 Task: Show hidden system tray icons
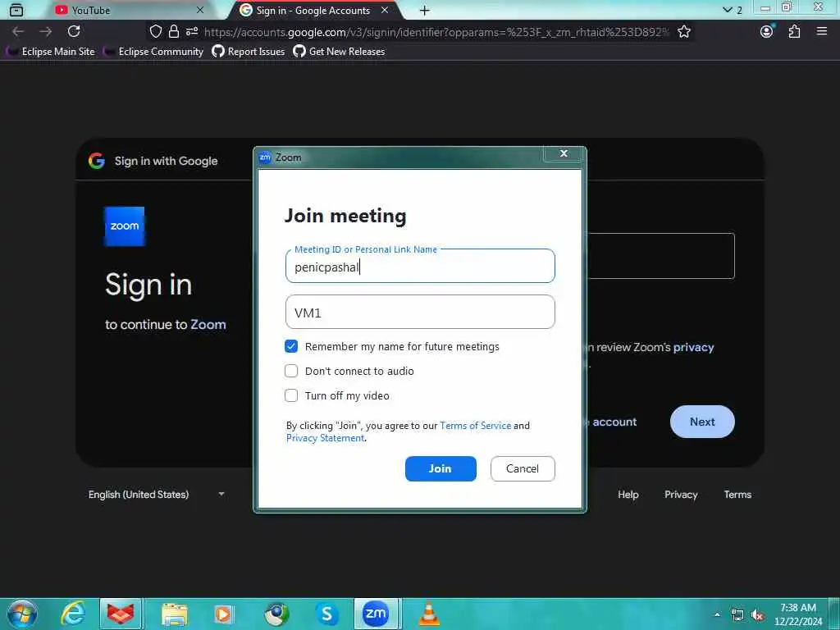[717, 614]
